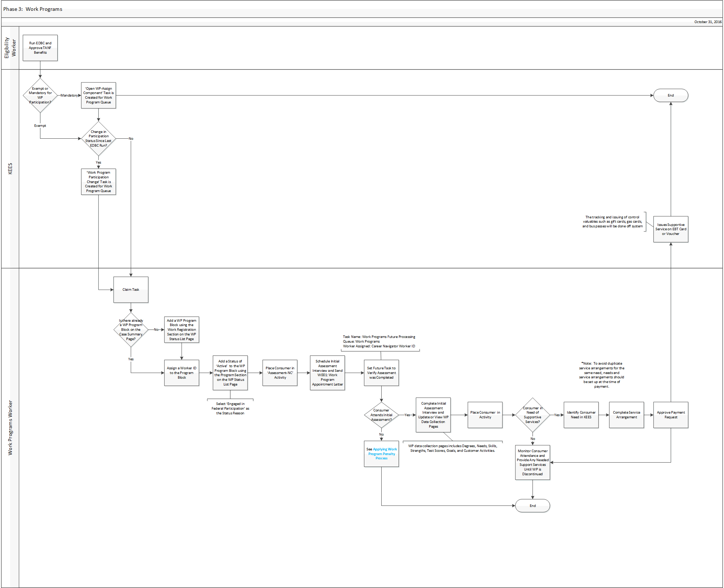The height and width of the screenshot is (588, 724).
Task: Click the '*Note: To avoid duplicate service arrangements' text
Action: click(x=601, y=375)
